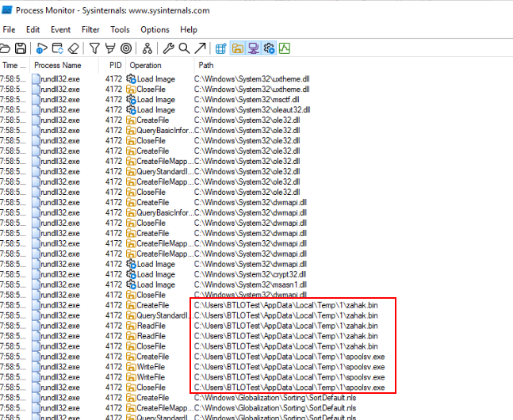Click the Time column header
Image resolution: width=513 pixels, height=420 pixels.
[14, 66]
